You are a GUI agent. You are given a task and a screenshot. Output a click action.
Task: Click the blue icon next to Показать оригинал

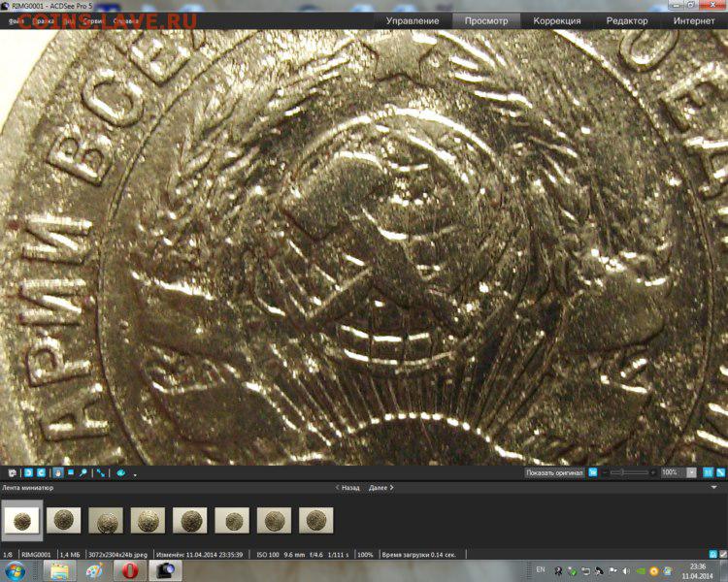tap(593, 472)
